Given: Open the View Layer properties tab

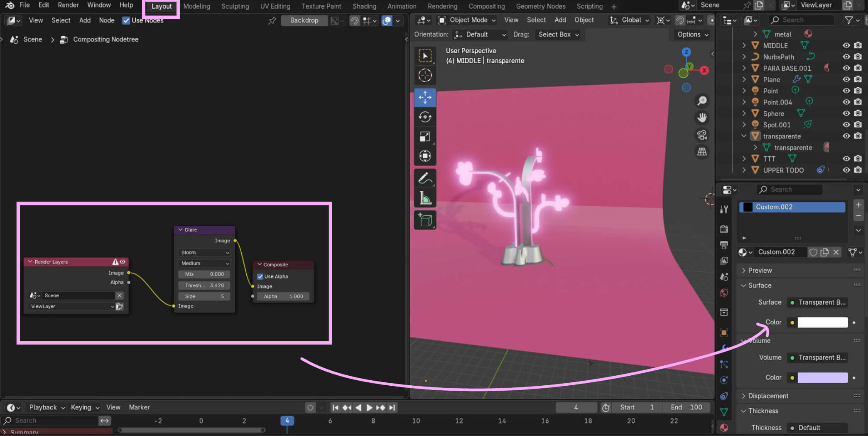Looking at the screenshot, I should (x=724, y=261).
